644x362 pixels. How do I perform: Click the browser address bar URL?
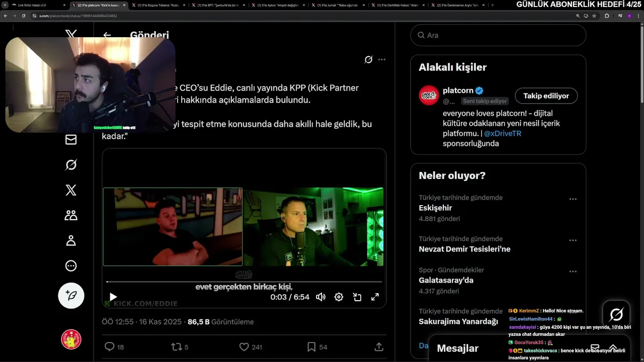78,16
